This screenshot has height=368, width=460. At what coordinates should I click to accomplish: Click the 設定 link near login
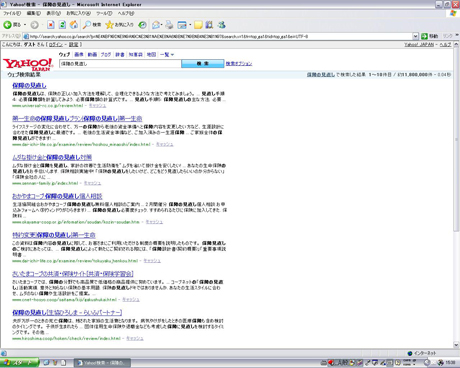pos(74,45)
